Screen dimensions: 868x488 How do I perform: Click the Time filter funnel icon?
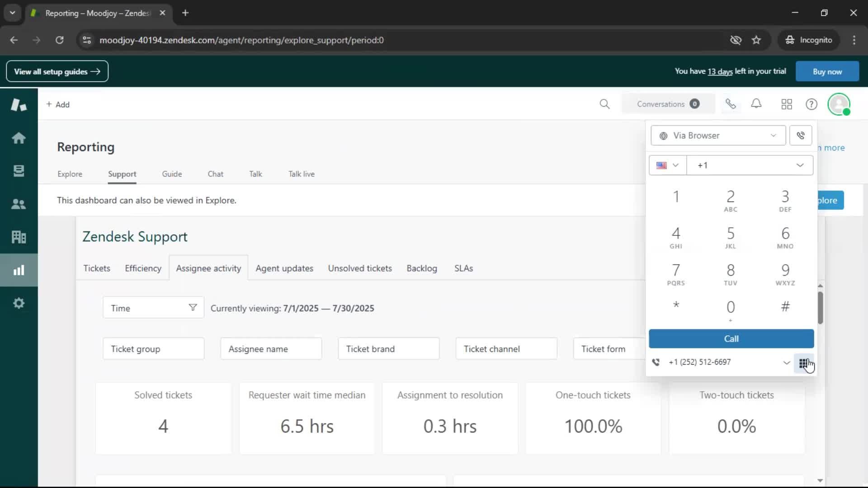pyautogui.click(x=193, y=308)
